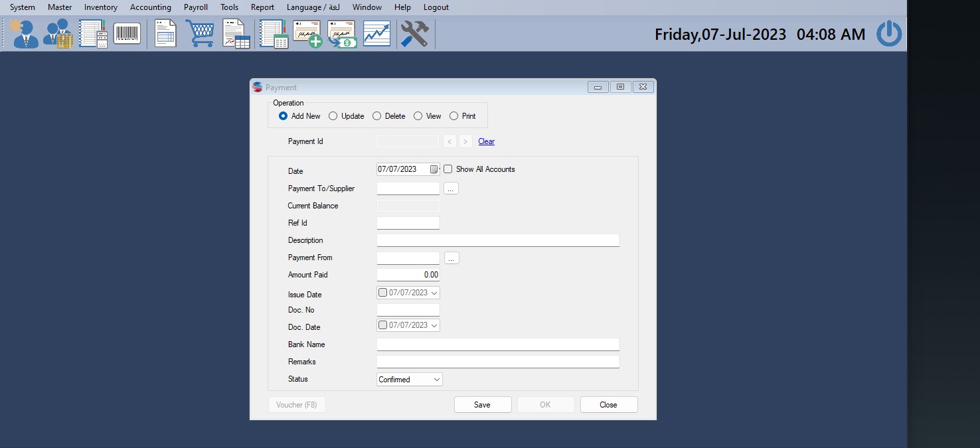Viewport: 980px width, 448px height.
Task: Open the new customer toolbar icon
Action: point(24,33)
